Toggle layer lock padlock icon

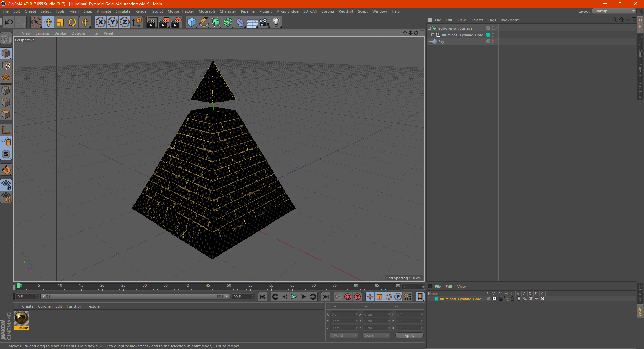512,299
